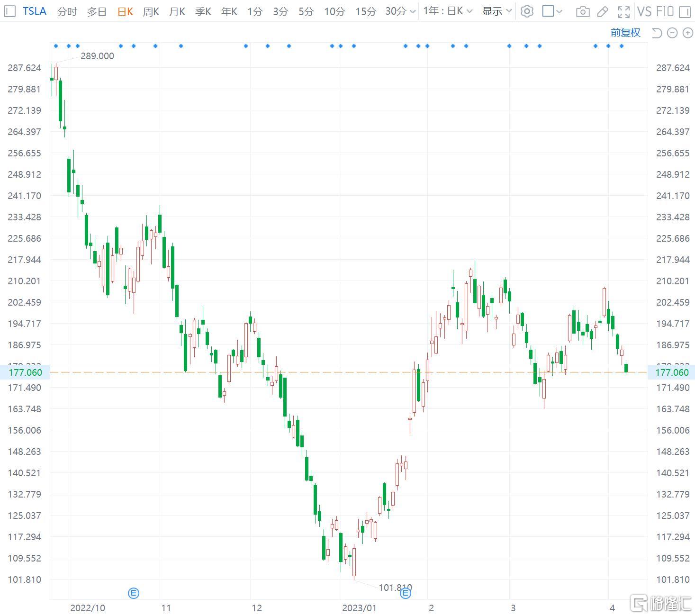Click 287.624 on the left price axis

(x=24, y=68)
